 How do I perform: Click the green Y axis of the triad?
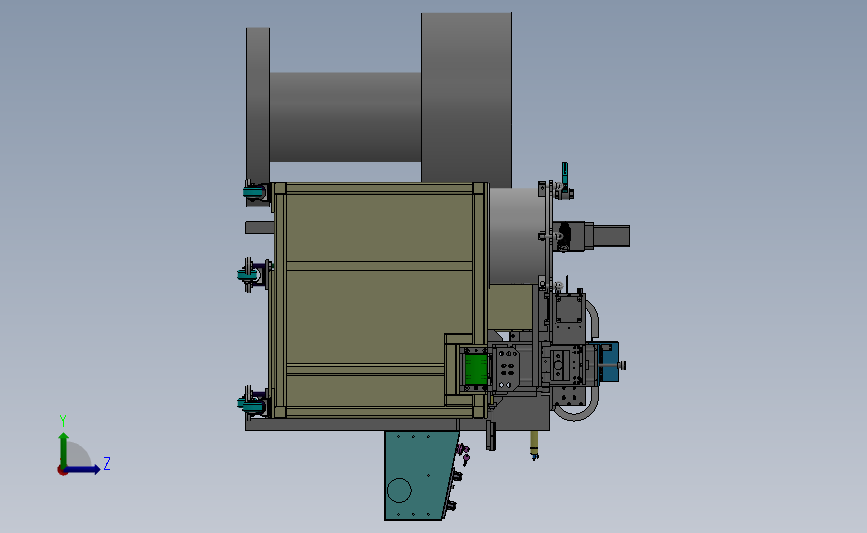64,450
